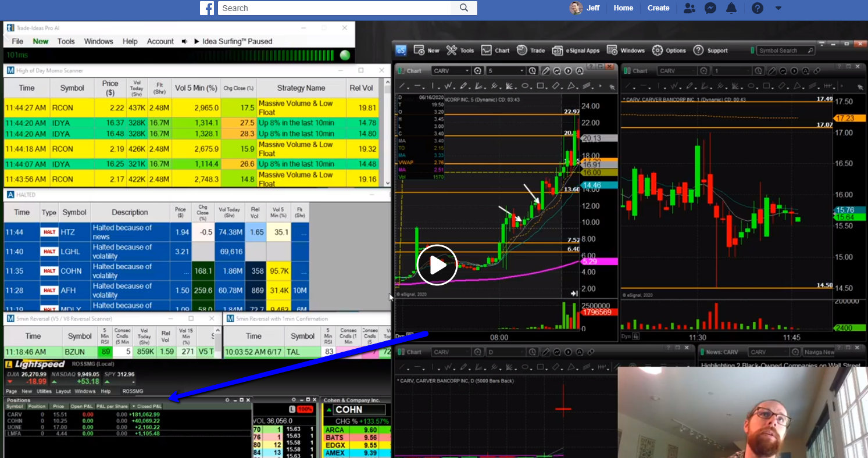Select triangle drawing tool in 5-minute chart
The width and height of the screenshot is (868, 458).
point(572,86)
